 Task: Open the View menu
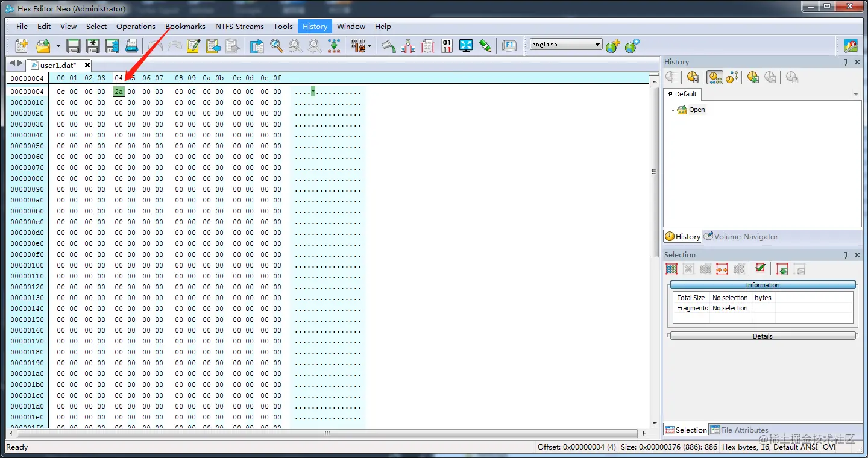(68, 26)
